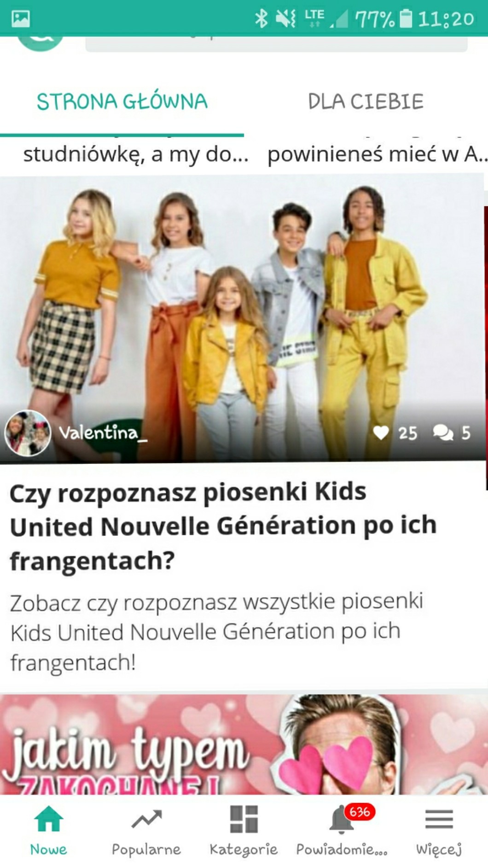Image resolution: width=488 pixels, height=868 pixels.
Task: Open the 'powinieneś mieć w A..' article
Action: 377,154
